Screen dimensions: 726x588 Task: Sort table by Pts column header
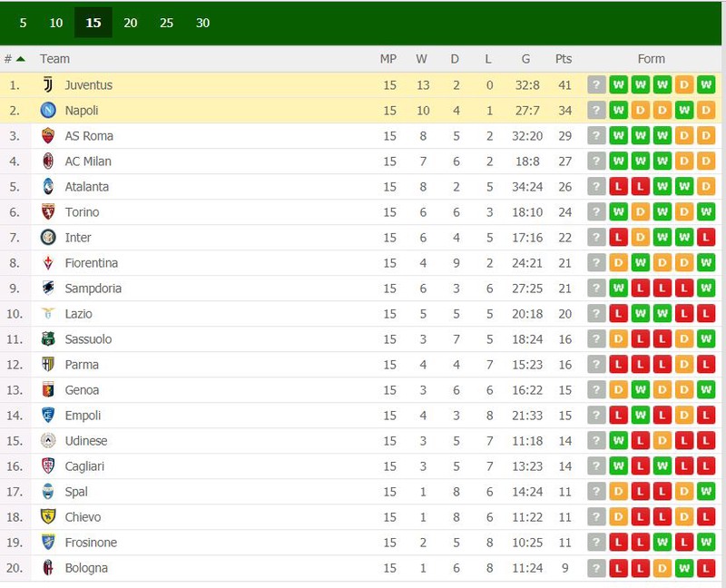[x=564, y=59]
